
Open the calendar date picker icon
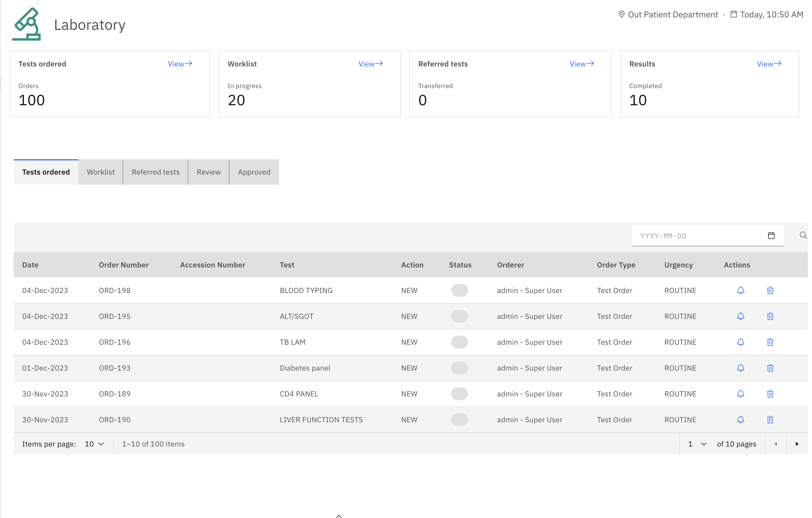[x=771, y=236]
